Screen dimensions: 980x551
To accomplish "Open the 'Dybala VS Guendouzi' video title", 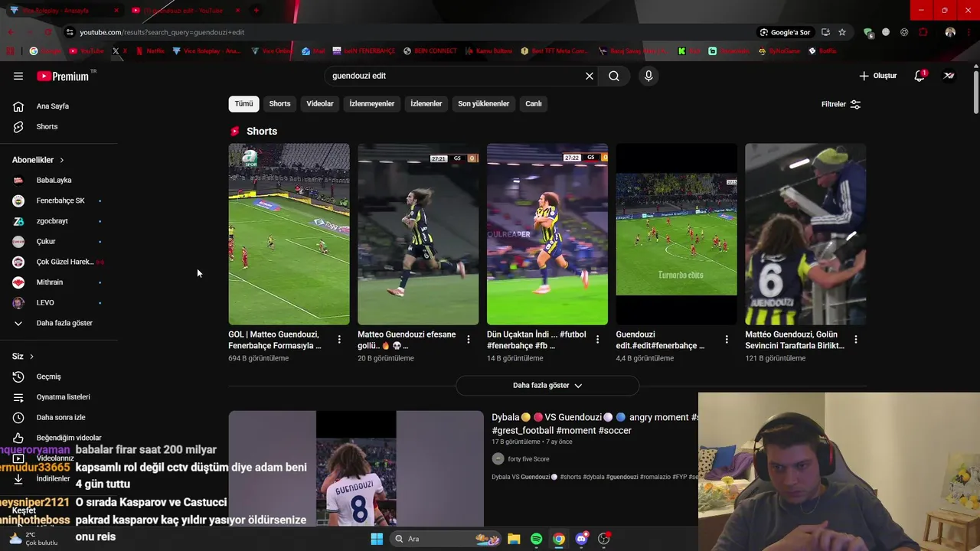I will point(595,424).
